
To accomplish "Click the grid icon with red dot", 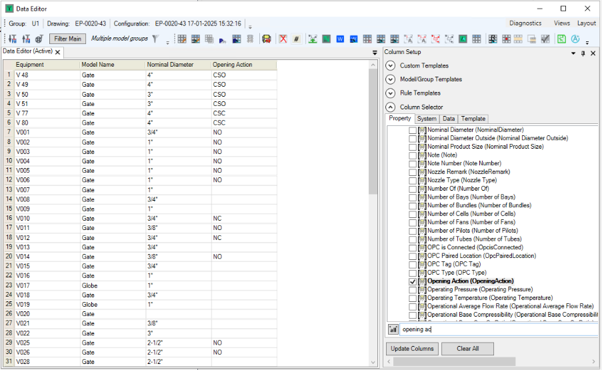I will pyautogui.click(x=506, y=39).
